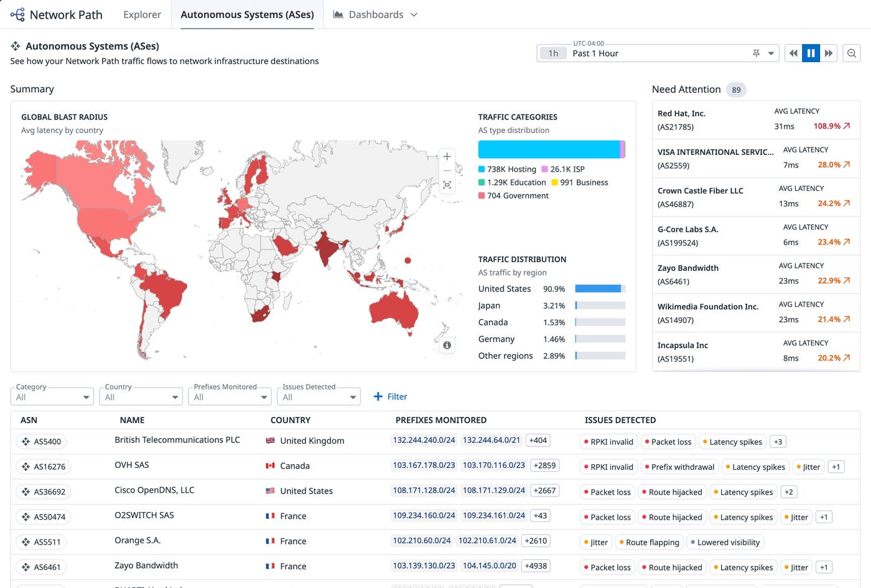Switch to the Explorer tab
Screen dimensions: 871x588
(x=142, y=14)
